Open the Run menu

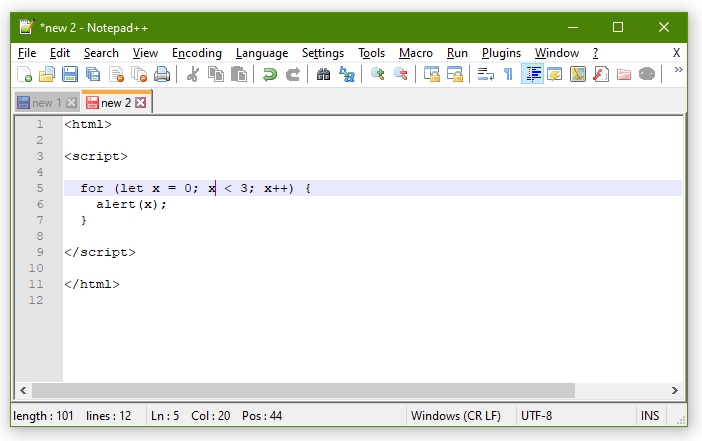pyautogui.click(x=457, y=53)
